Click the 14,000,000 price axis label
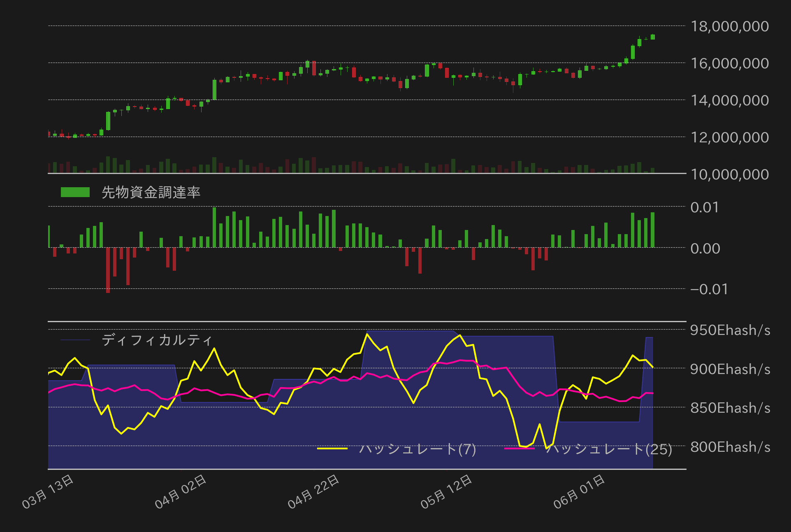This screenshot has height=532, width=791. point(729,100)
